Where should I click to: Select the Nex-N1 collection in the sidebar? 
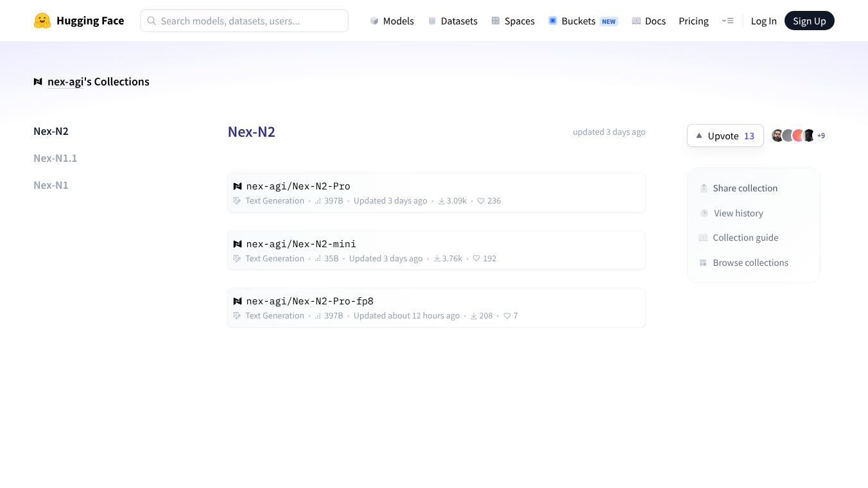tap(51, 185)
